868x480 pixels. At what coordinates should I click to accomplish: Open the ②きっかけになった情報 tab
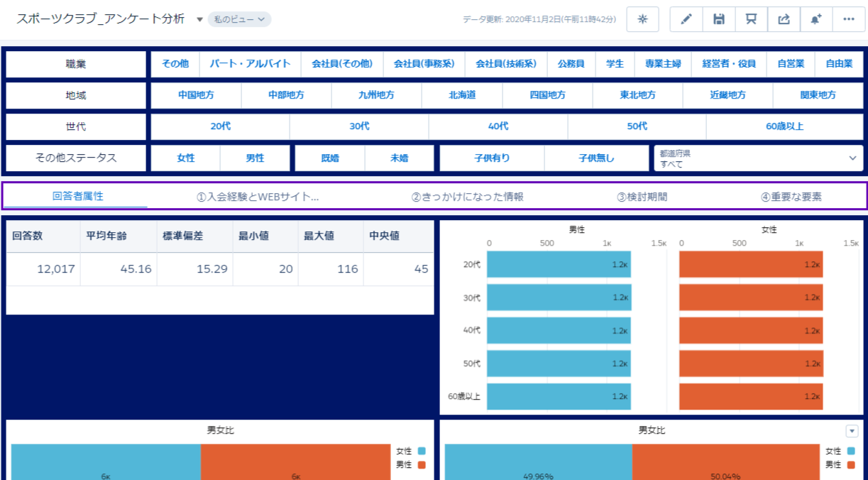pos(467,197)
